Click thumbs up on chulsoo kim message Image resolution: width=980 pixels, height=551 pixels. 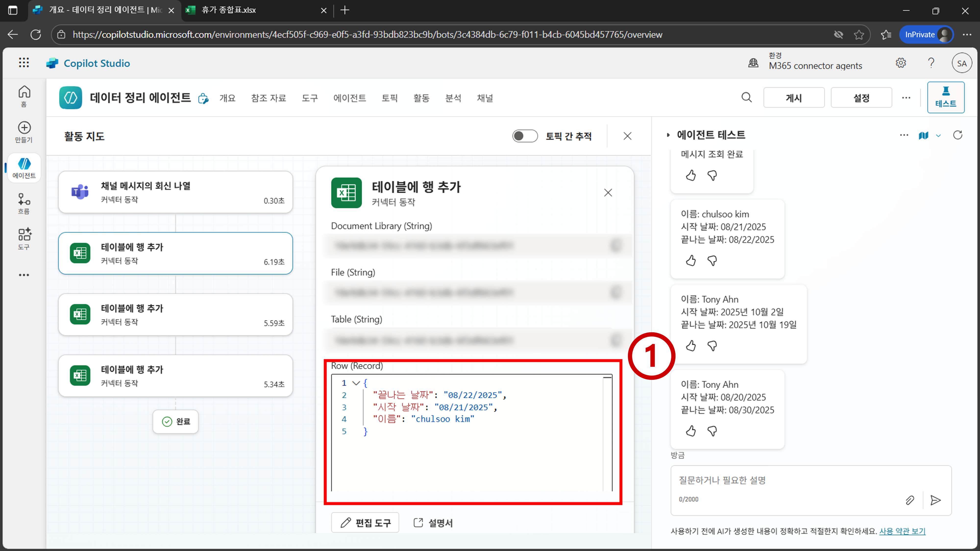[x=691, y=261]
